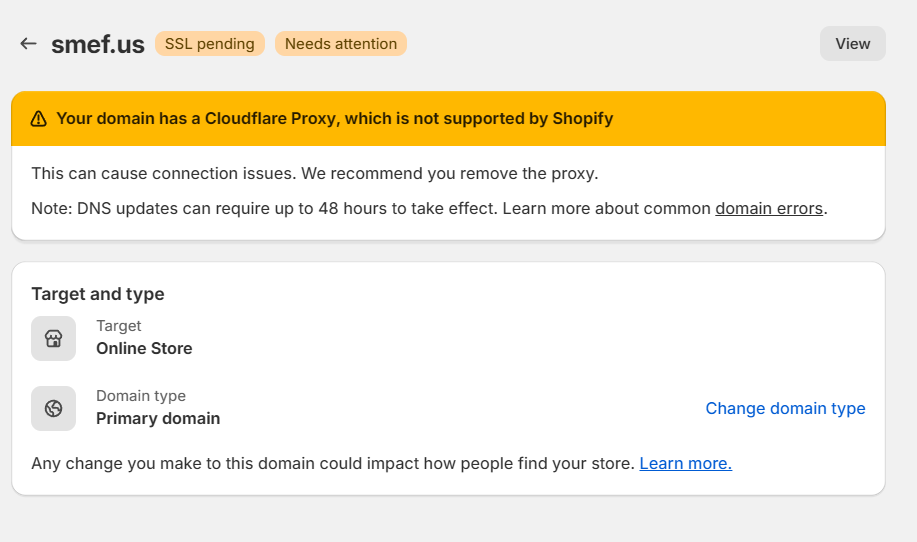The width and height of the screenshot is (917, 542).
Task: Open the Learn more link
Action: (x=685, y=463)
